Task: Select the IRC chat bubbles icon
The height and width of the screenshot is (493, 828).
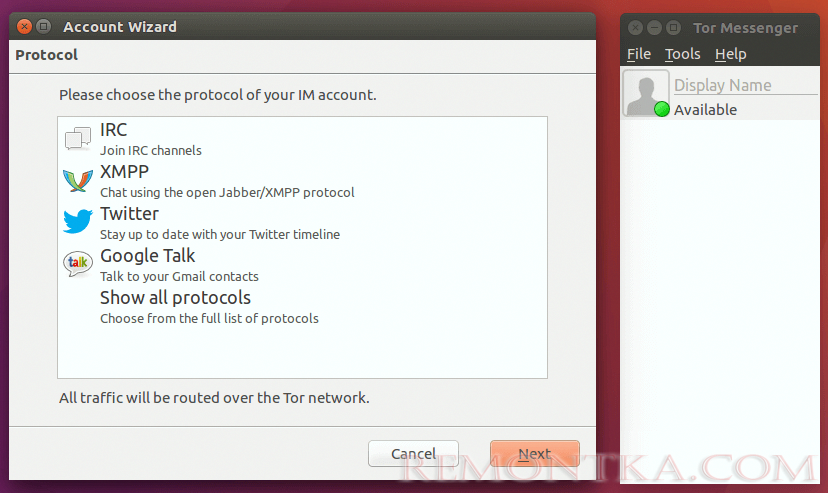Action: [x=78, y=139]
